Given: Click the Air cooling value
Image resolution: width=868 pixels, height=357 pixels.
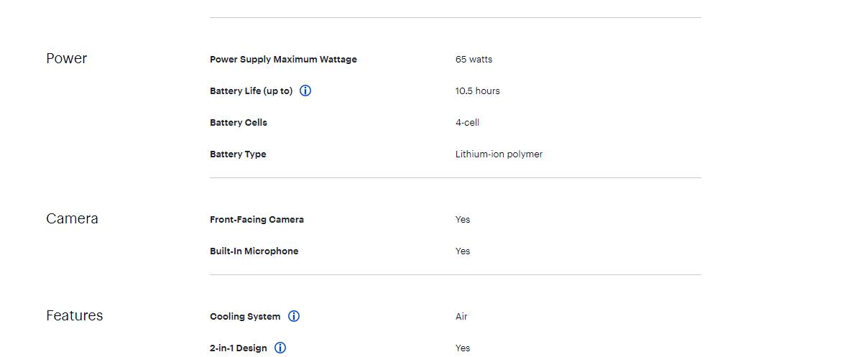Looking at the screenshot, I should (x=461, y=316).
